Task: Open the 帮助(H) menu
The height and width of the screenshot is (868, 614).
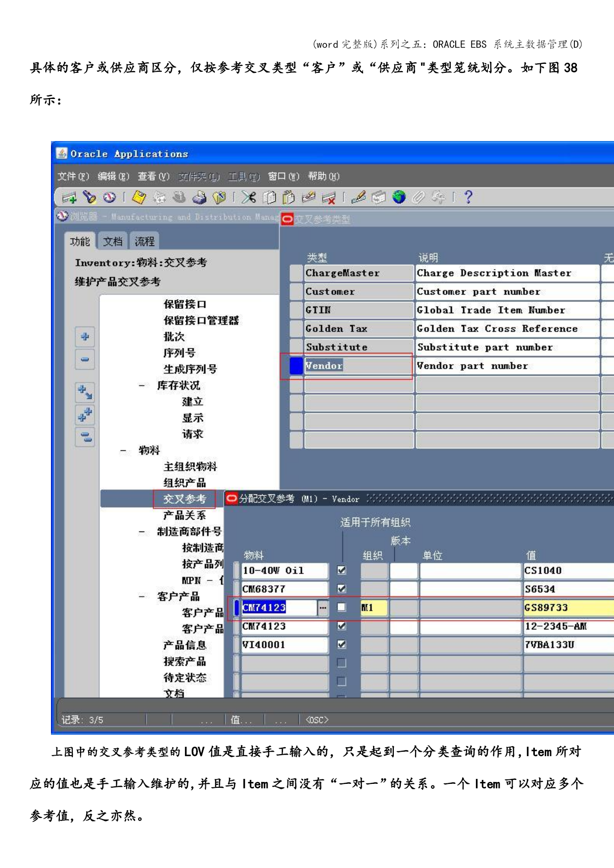Action: [x=324, y=176]
